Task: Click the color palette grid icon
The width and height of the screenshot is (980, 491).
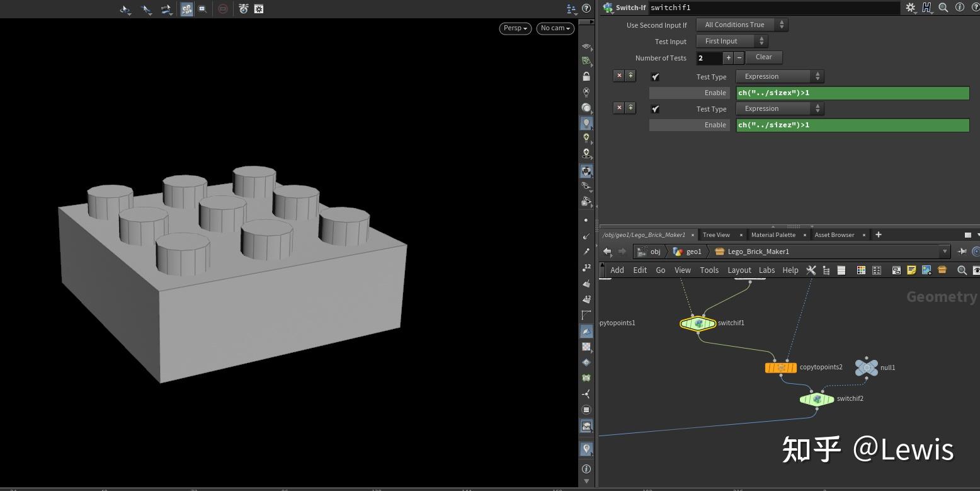Action: (861, 270)
